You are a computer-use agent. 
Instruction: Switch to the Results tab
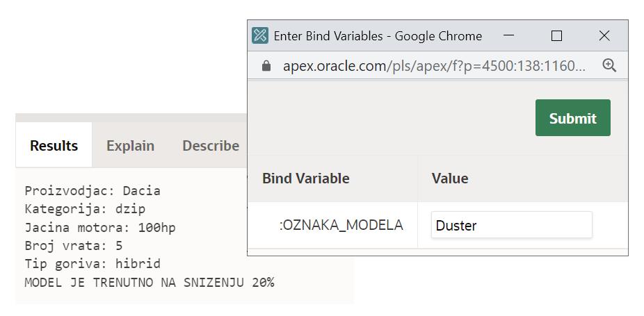click(x=54, y=146)
